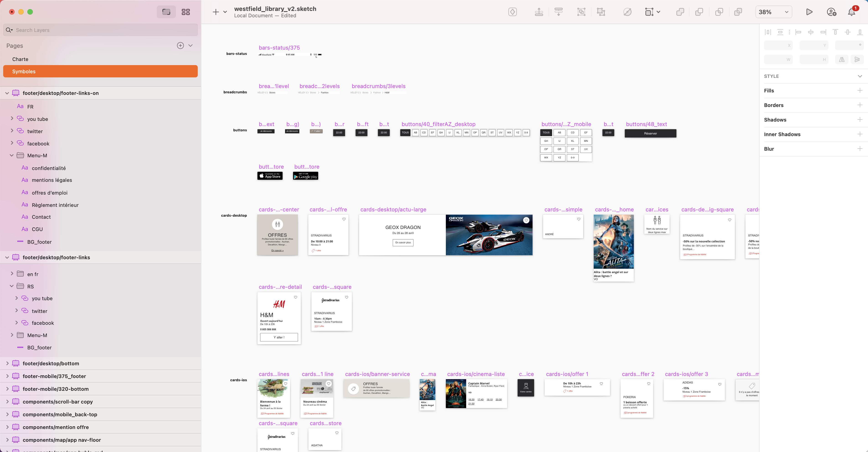868x452 pixels.
Task: Open the 38% zoom dropdown
Action: [x=774, y=12]
